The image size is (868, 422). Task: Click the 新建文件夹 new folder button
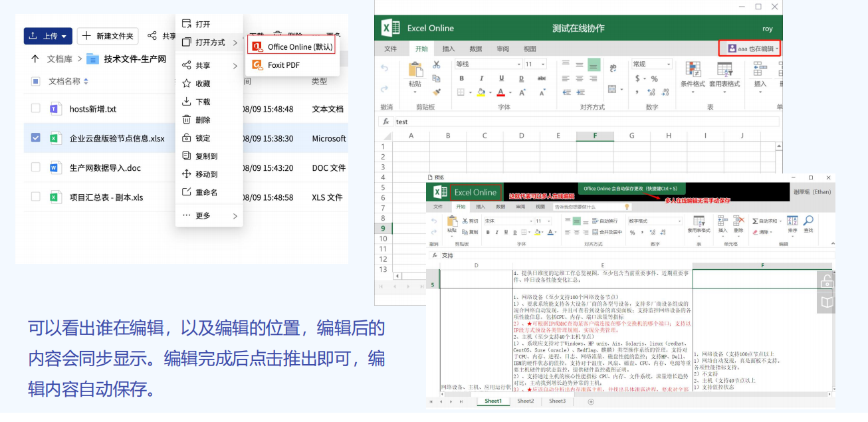coord(107,36)
